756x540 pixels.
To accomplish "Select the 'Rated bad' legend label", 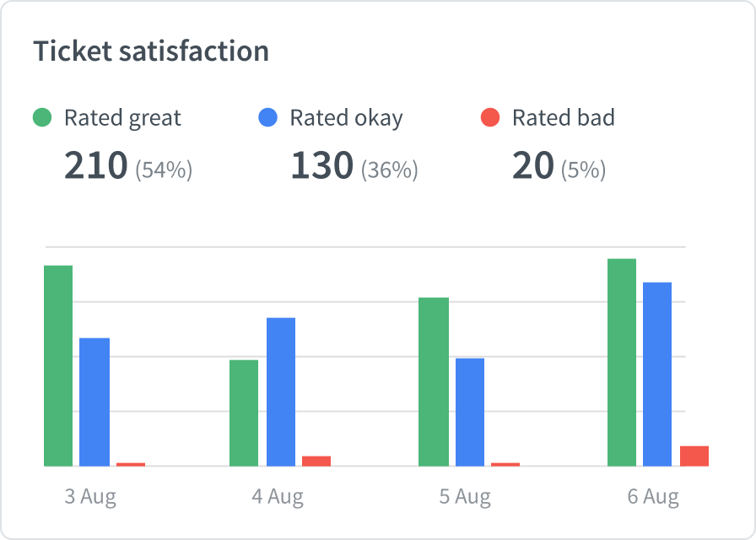I will coord(563,118).
